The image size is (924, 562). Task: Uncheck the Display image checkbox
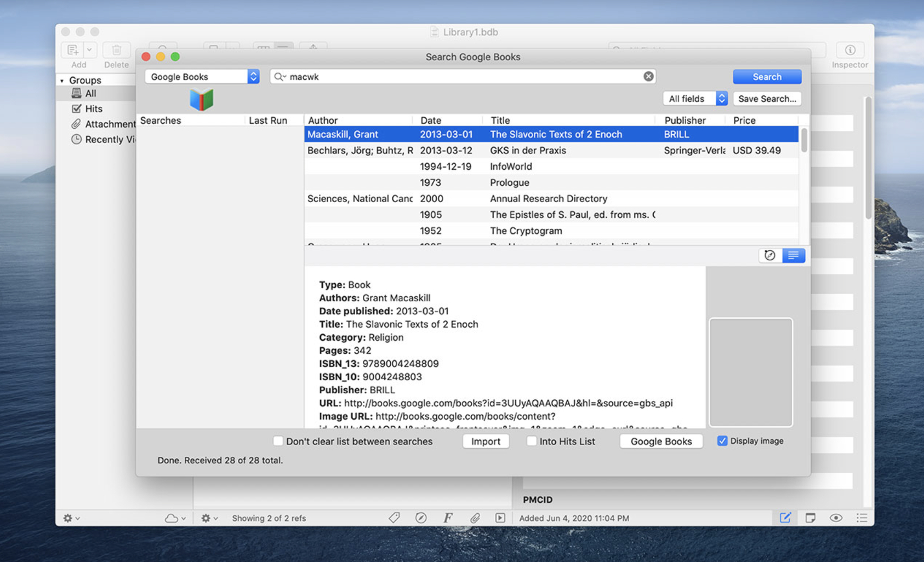click(x=722, y=441)
